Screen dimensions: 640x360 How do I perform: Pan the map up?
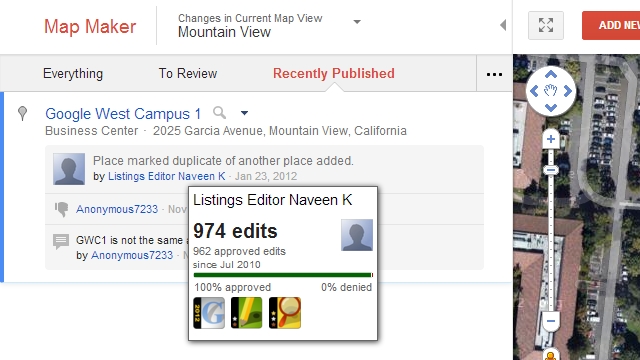[551, 75]
